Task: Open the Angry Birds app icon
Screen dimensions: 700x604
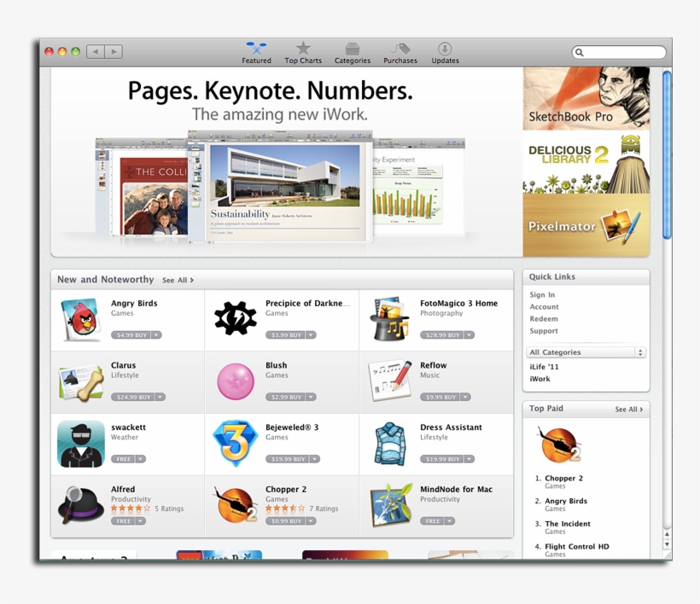Action: tap(80, 320)
